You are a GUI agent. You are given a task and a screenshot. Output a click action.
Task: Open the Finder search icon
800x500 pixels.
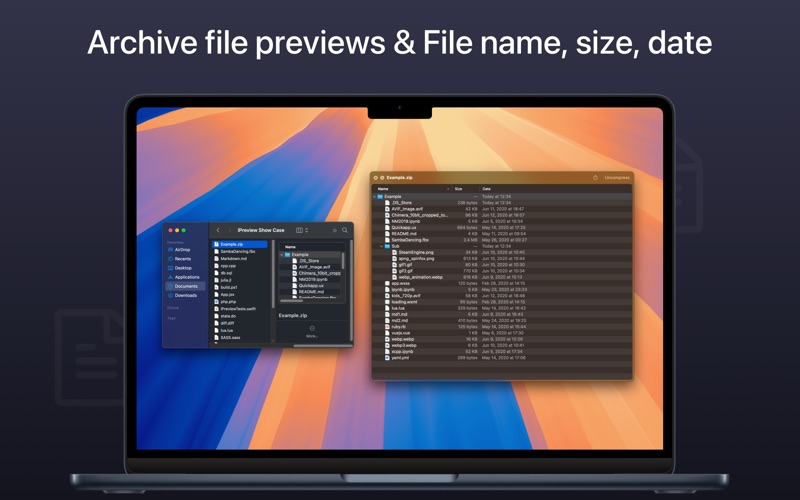[x=345, y=230]
